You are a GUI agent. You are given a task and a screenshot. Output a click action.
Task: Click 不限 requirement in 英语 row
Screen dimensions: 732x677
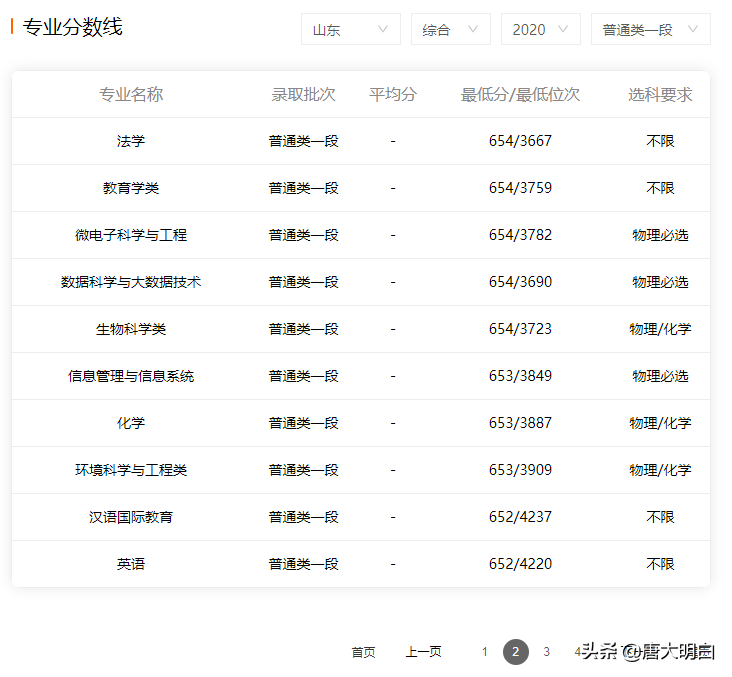[660, 564]
